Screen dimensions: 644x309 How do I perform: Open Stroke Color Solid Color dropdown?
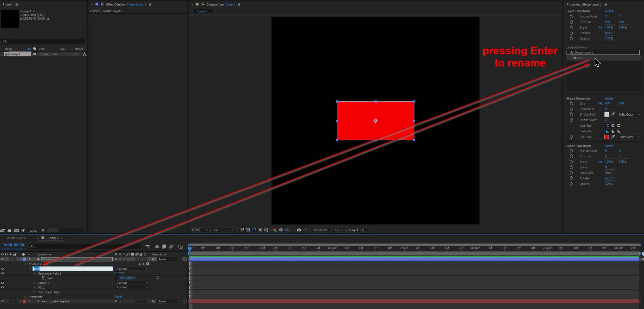(x=629, y=115)
